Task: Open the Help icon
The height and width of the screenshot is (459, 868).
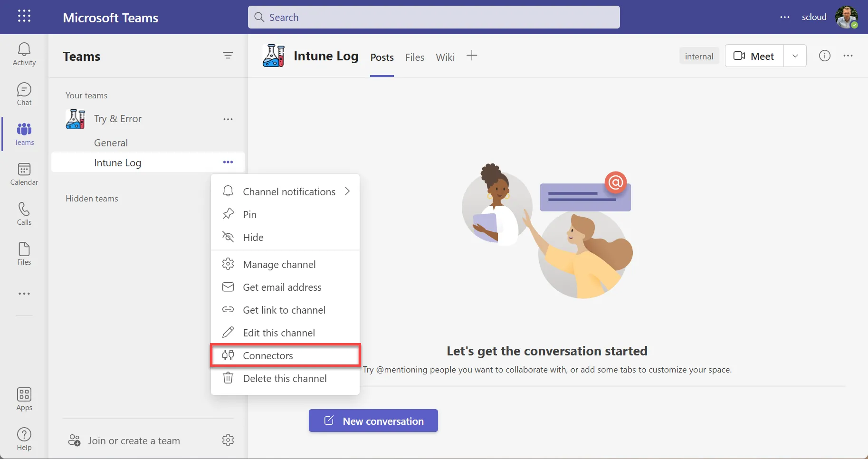Action: coord(24,439)
